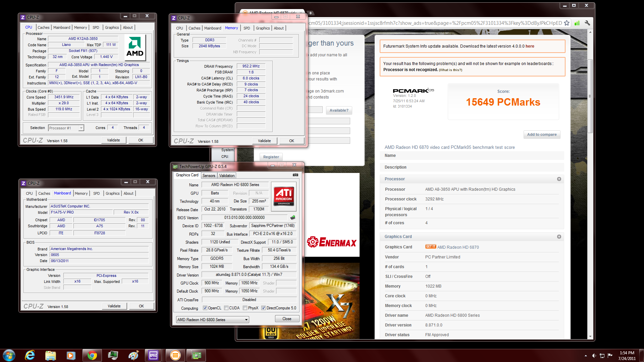Switch to Google Chrome in taskbar
The height and width of the screenshot is (362, 644).
[x=92, y=355]
